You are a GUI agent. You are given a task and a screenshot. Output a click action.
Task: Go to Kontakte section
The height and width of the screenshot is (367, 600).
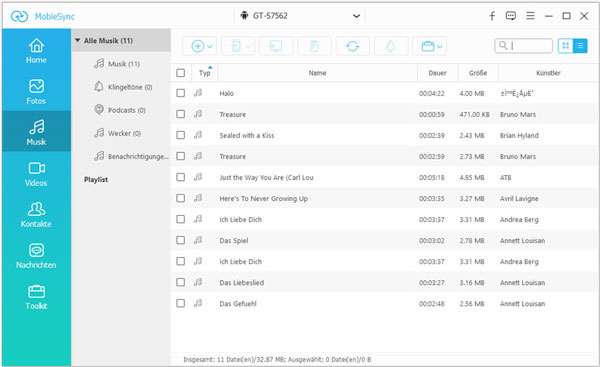pos(36,215)
